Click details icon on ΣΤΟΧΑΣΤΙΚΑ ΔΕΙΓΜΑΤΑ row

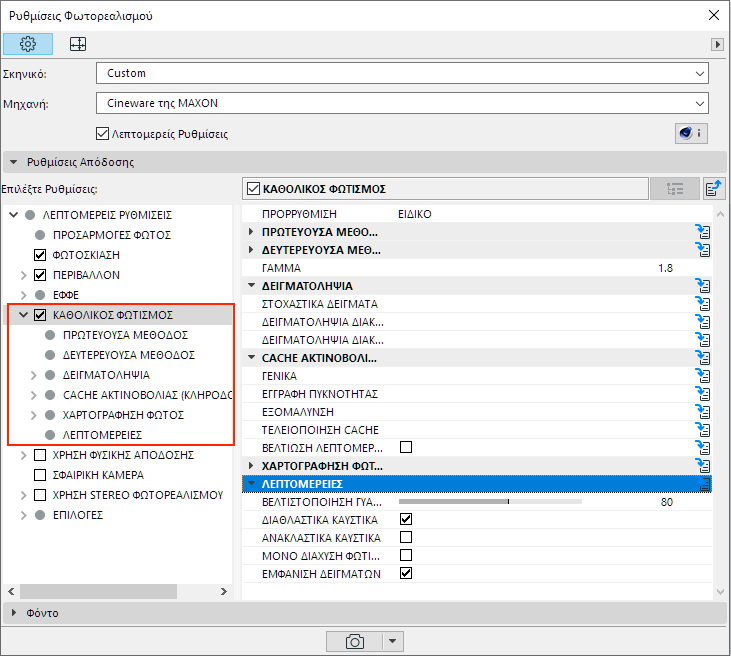tap(703, 304)
